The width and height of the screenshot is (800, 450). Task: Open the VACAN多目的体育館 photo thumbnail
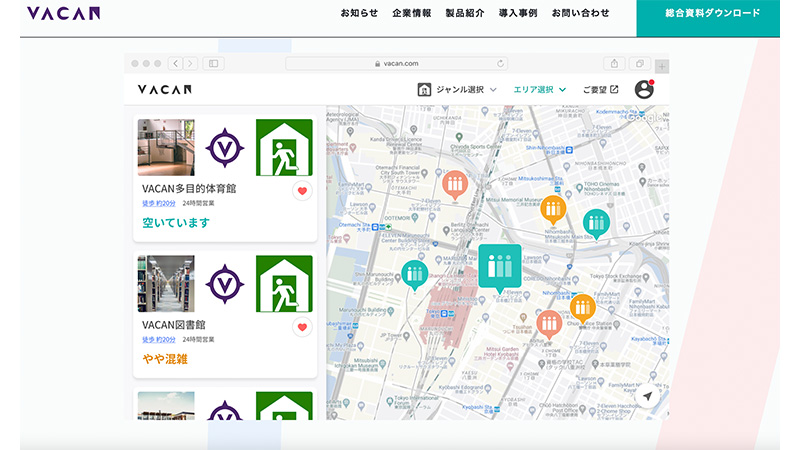click(166, 147)
